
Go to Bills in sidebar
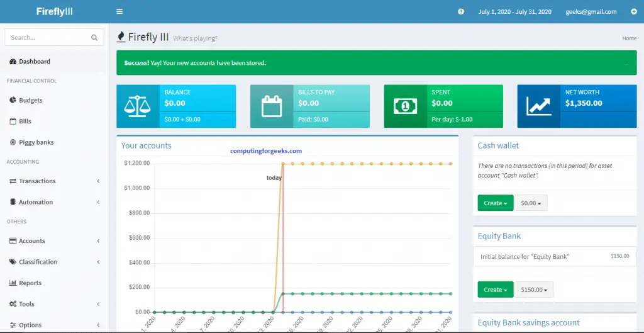(54, 121)
